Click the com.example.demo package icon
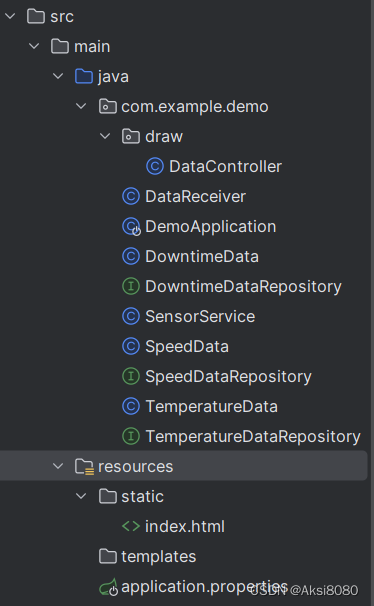374x606 pixels. click(108, 106)
